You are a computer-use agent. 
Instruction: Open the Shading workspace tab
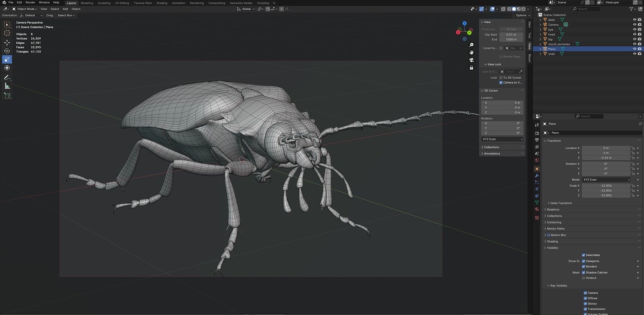162,3
